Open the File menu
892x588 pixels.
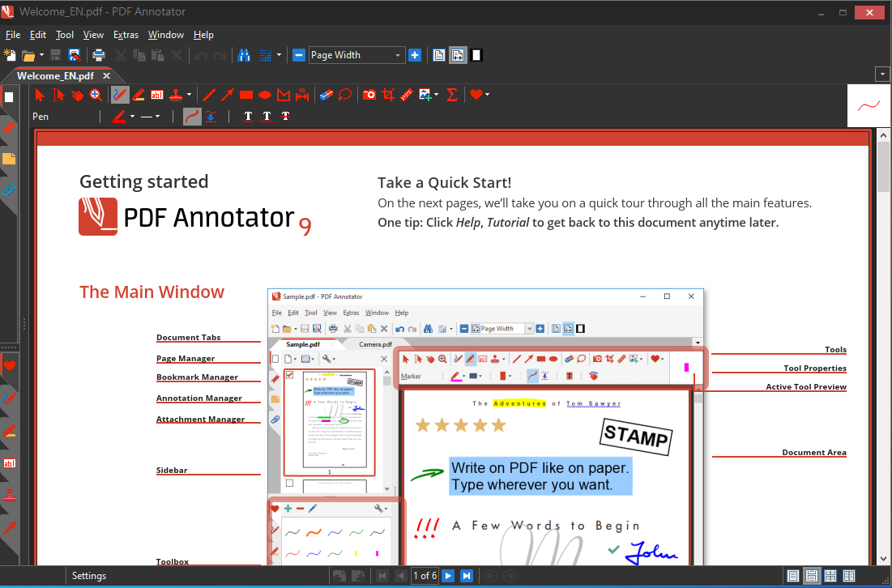(x=12, y=35)
